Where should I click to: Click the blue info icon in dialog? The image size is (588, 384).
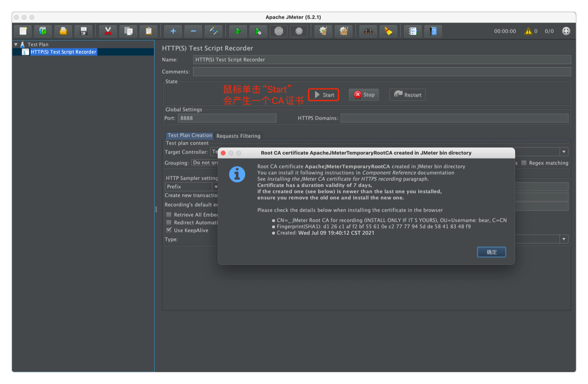pyautogui.click(x=237, y=174)
